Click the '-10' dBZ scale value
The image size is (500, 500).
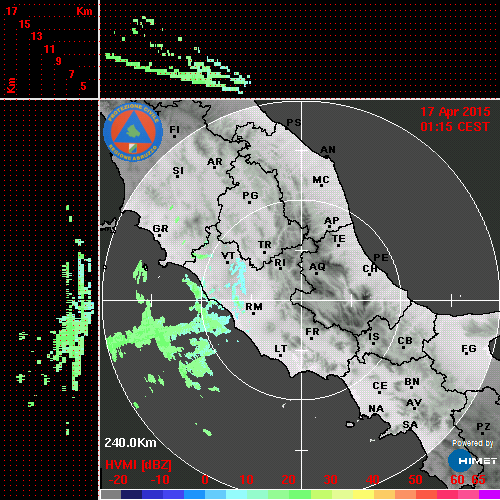coord(160,480)
